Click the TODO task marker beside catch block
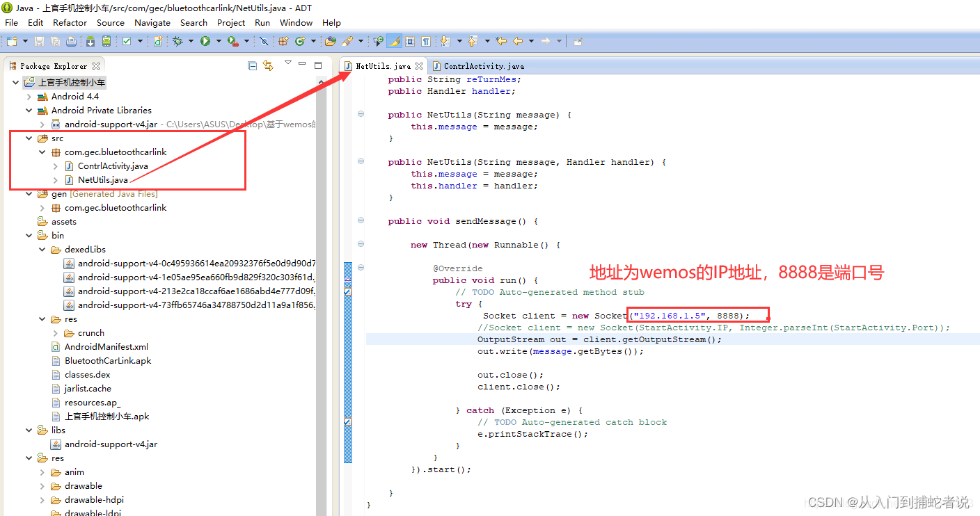This screenshot has height=516, width=980. [347, 422]
